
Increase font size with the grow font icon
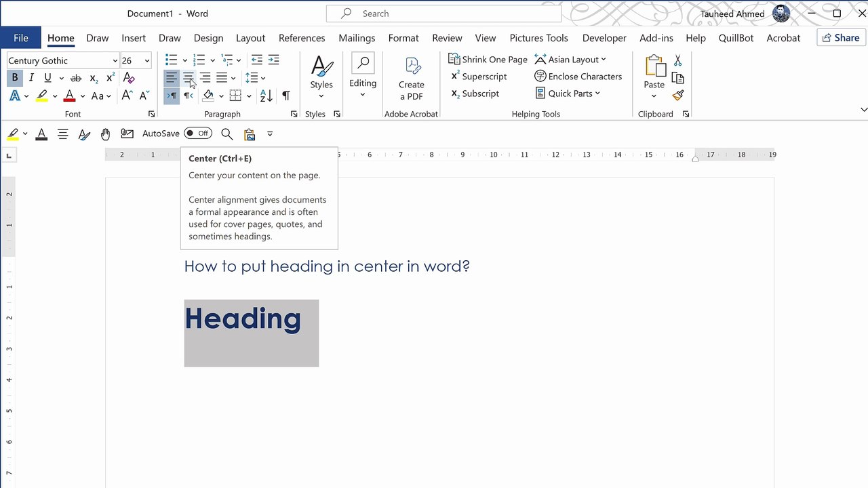127,96
